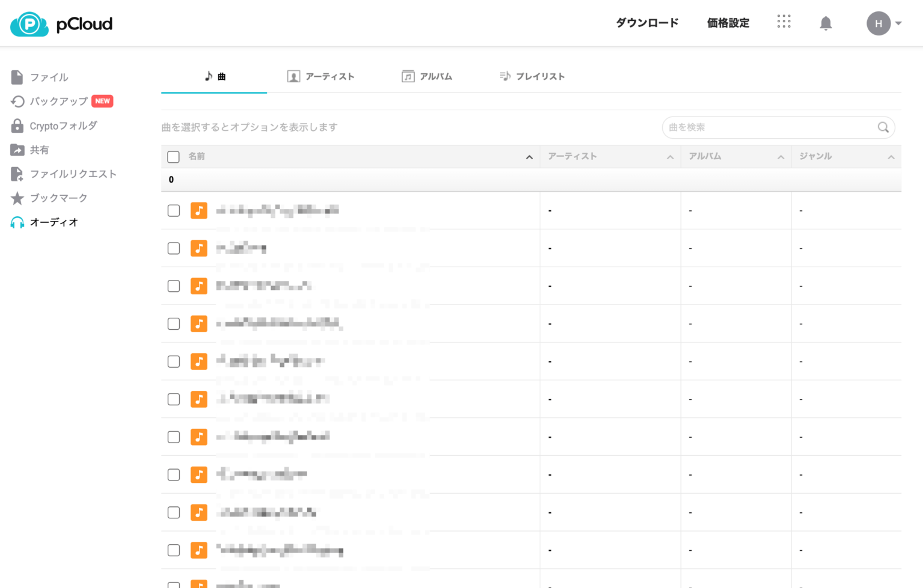Click the 共有 sidebar icon

tap(17, 150)
